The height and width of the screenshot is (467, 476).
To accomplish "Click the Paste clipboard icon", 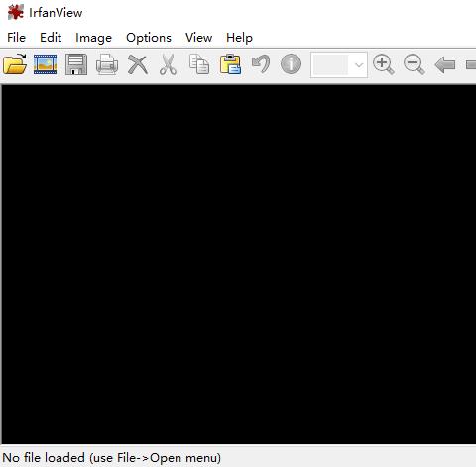I will (230, 64).
